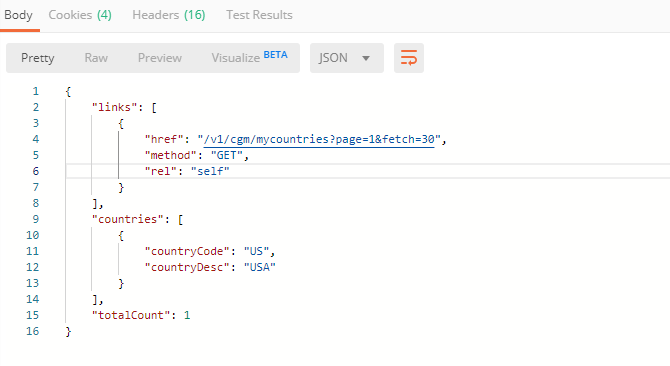Open the Cookies (4) tab
The image size is (670, 366).
click(80, 15)
